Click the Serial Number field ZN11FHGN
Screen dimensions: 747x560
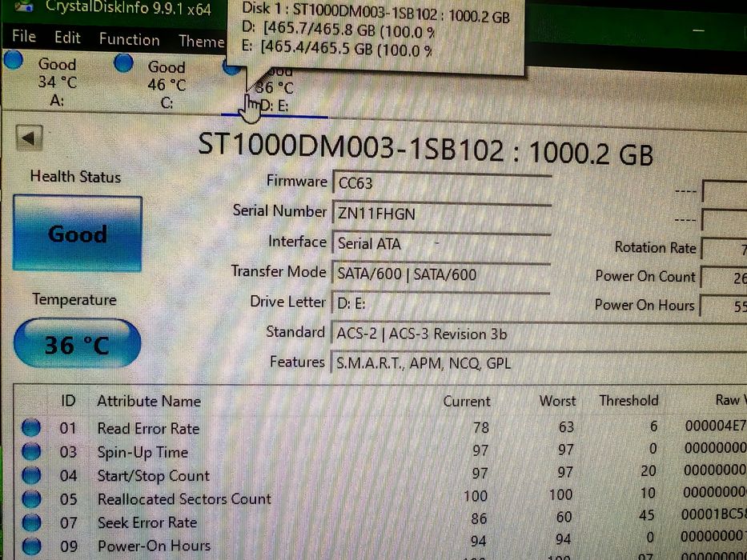(442, 214)
